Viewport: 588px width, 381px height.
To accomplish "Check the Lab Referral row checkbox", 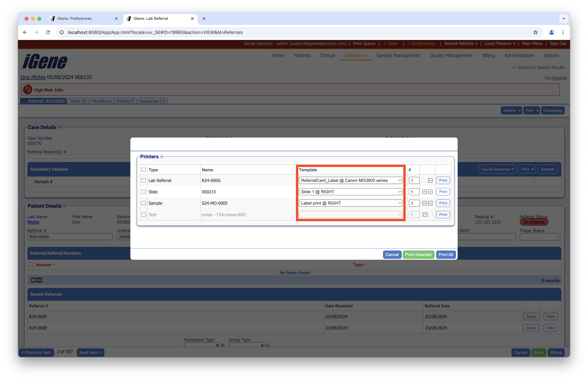I will 143,180.
